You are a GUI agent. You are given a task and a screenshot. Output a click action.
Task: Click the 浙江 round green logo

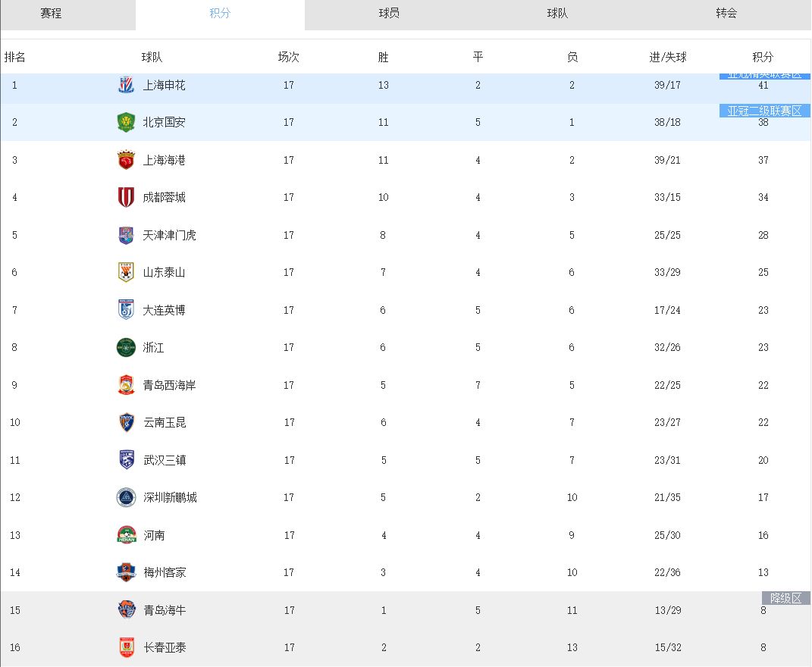pos(126,347)
